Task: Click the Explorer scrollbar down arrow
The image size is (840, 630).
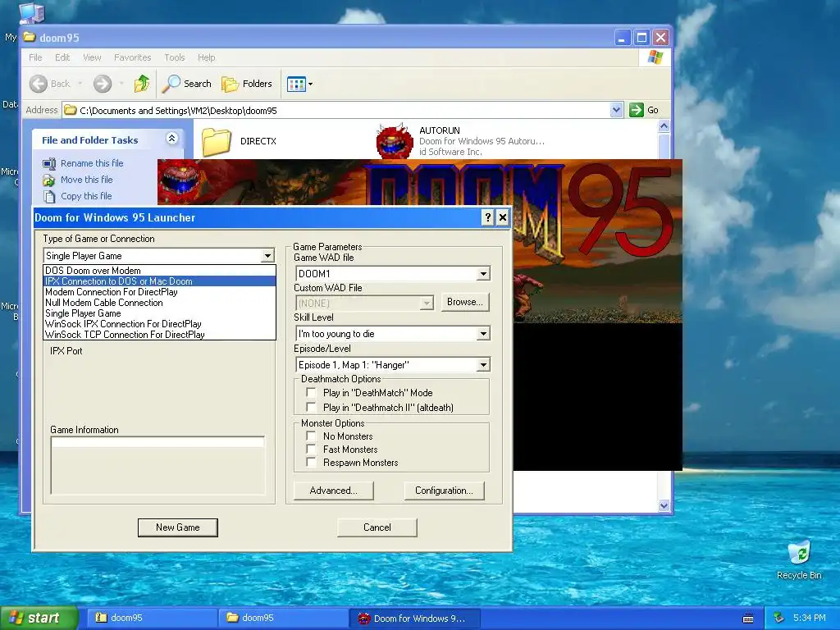Action: pos(664,505)
